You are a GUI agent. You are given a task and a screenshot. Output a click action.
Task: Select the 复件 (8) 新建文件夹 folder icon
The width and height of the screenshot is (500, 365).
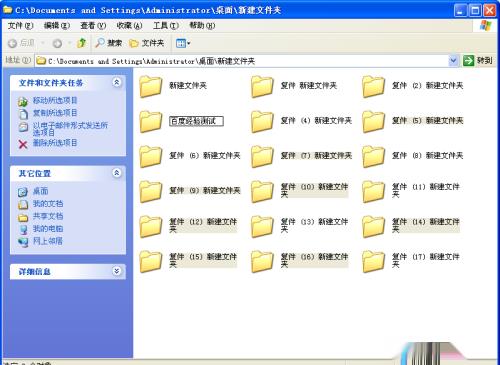pyautogui.click(x=373, y=156)
